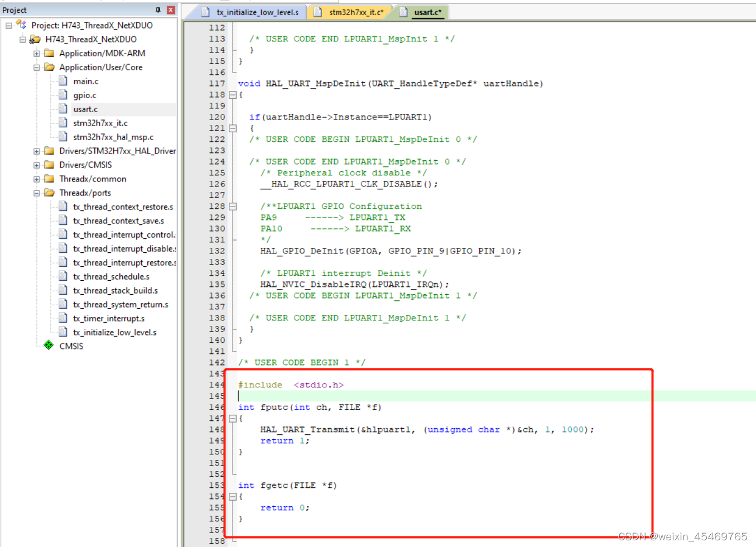Expand the Drivers/STM32H7xx_HAL_Driver folder
The image size is (756, 547).
[x=37, y=151]
